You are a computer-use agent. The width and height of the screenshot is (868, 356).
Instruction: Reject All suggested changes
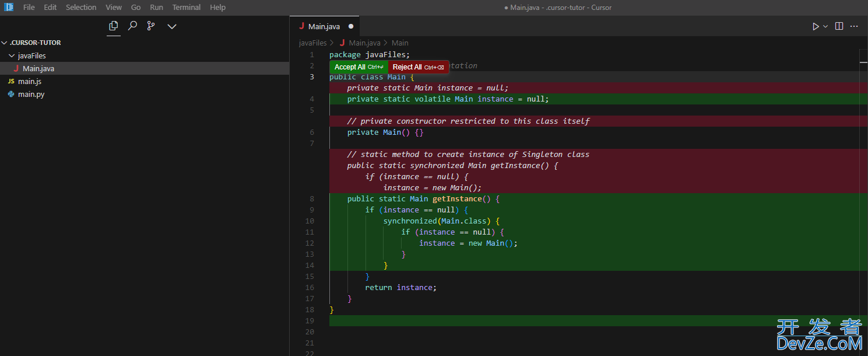click(419, 67)
